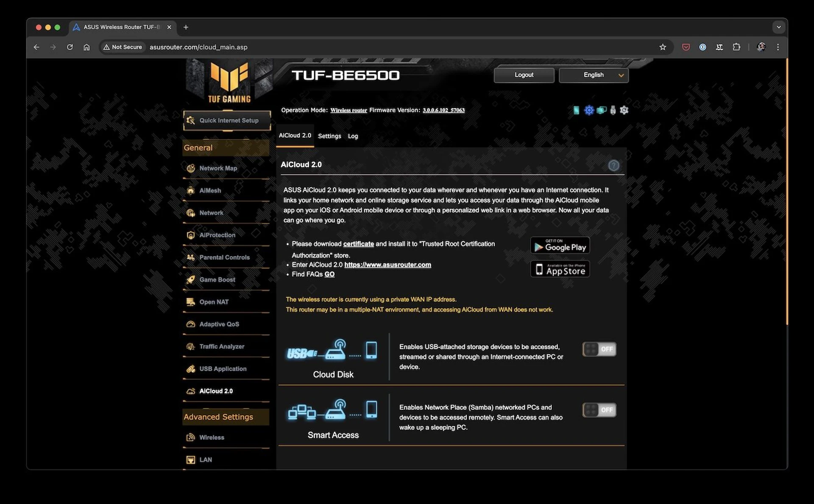Open Wireless advanced settings
The width and height of the screenshot is (814, 504).
(x=226, y=437)
